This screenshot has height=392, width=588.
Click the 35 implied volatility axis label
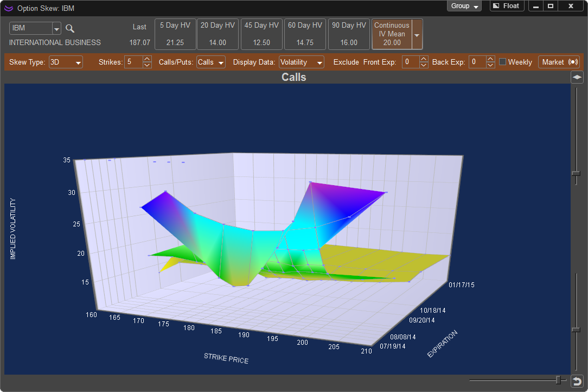click(x=67, y=160)
